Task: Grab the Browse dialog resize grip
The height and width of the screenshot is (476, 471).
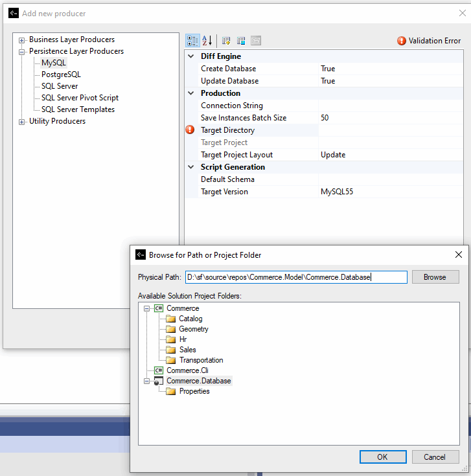Action: pos(465,469)
